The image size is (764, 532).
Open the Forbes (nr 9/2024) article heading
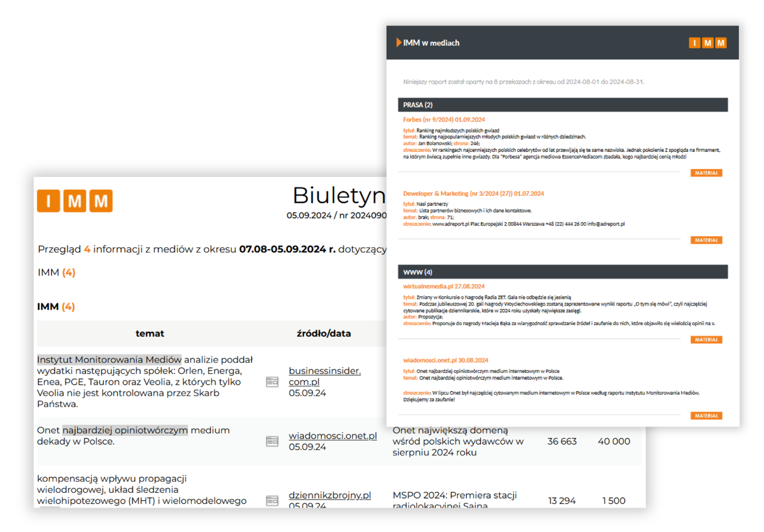coord(444,120)
